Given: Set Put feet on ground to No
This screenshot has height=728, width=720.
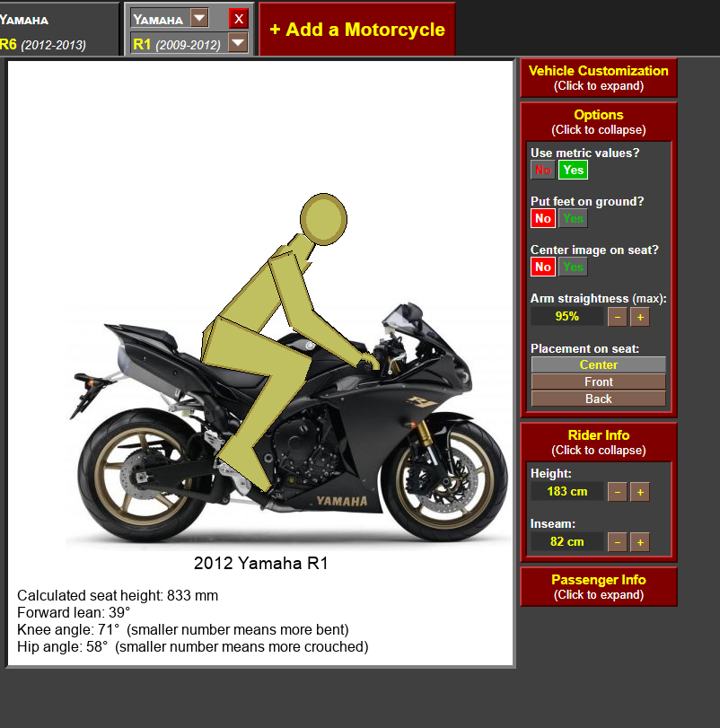Looking at the screenshot, I should 542,218.
